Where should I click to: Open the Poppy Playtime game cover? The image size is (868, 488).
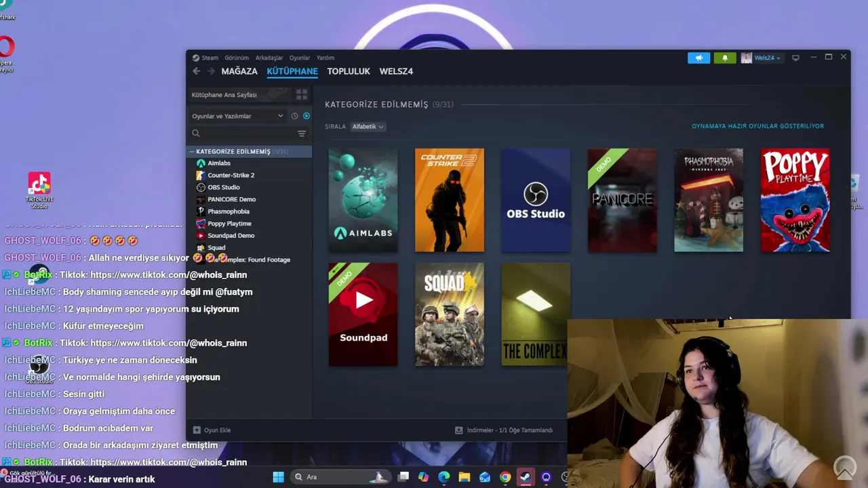pyautogui.click(x=795, y=200)
